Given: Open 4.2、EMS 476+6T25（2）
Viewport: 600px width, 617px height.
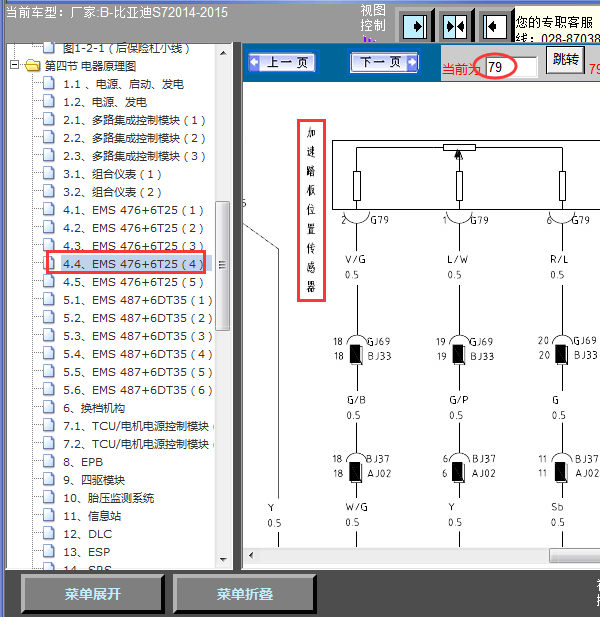Looking at the screenshot, I should coord(133,228).
